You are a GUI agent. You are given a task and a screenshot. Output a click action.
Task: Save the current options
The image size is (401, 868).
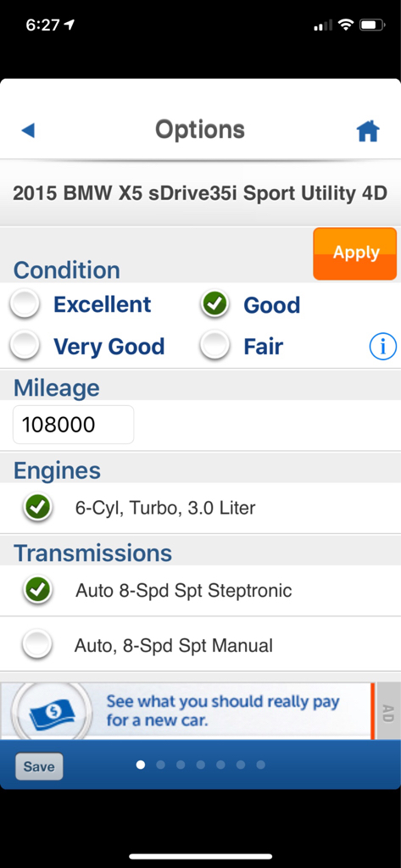tap(39, 766)
